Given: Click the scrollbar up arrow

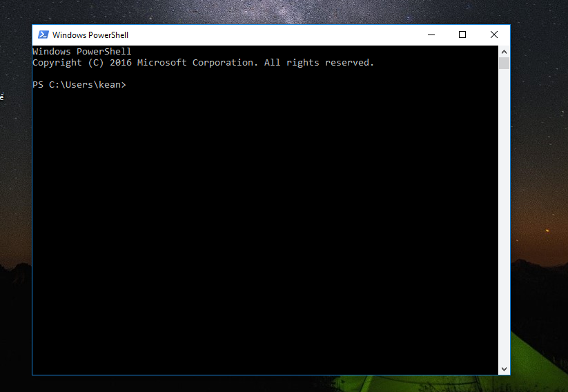Looking at the screenshot, I should (x=504, y=52).
